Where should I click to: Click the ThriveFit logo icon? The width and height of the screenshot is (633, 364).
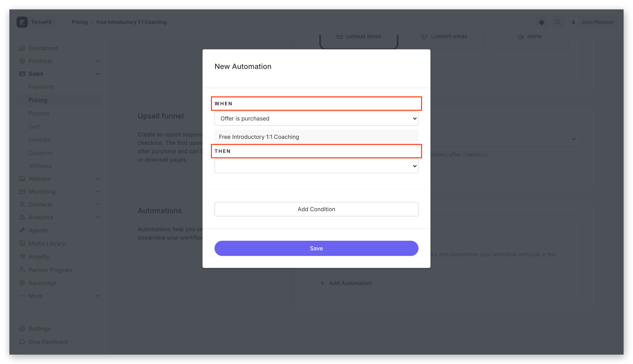point(22,22)
